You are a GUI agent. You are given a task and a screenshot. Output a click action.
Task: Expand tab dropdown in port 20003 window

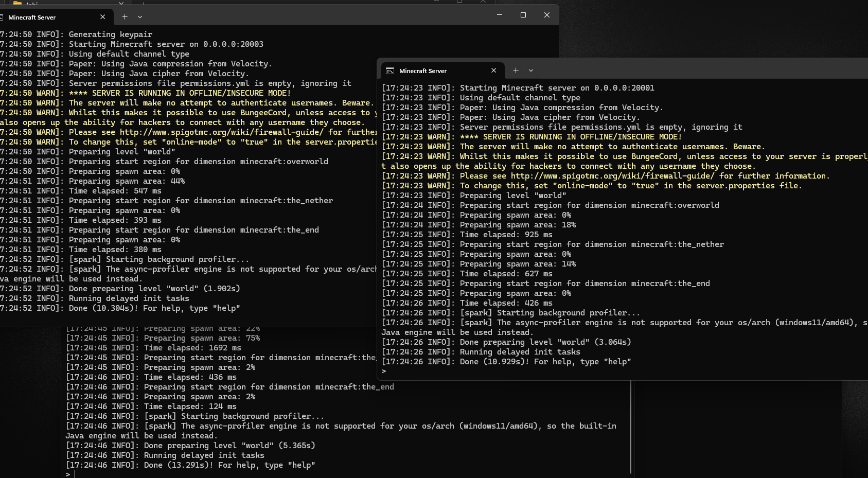[140, 17]
